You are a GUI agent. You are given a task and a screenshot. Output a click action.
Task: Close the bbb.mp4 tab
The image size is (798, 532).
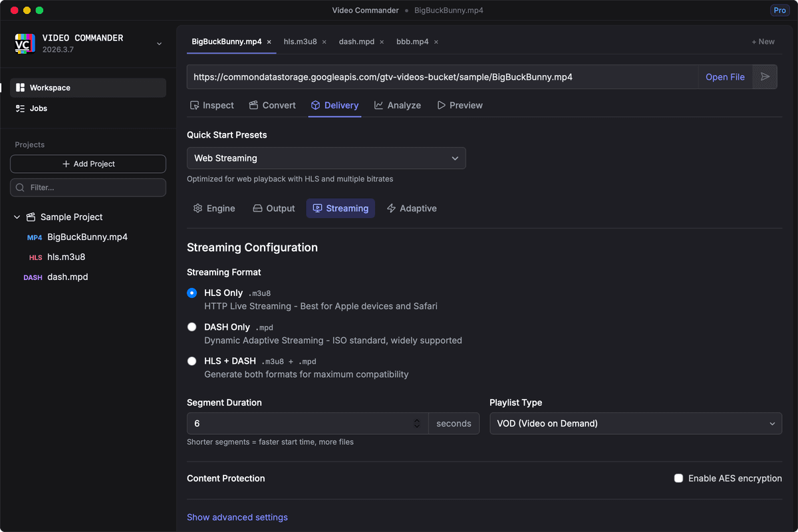coord(436,42)
